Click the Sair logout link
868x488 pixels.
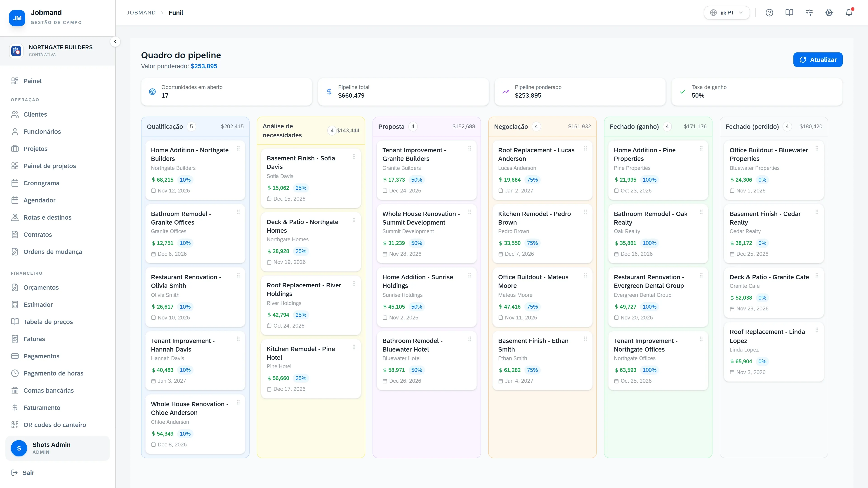[x=23, y=473]
